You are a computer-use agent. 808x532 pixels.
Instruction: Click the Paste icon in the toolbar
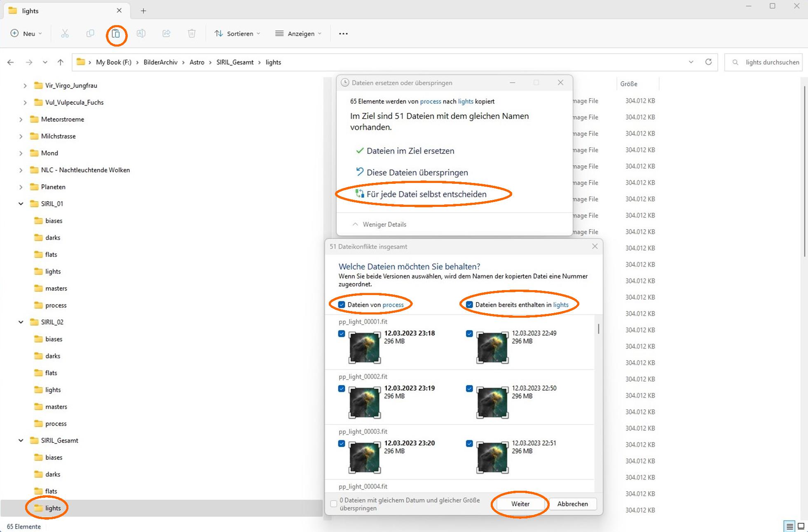(x=116, y=34)
